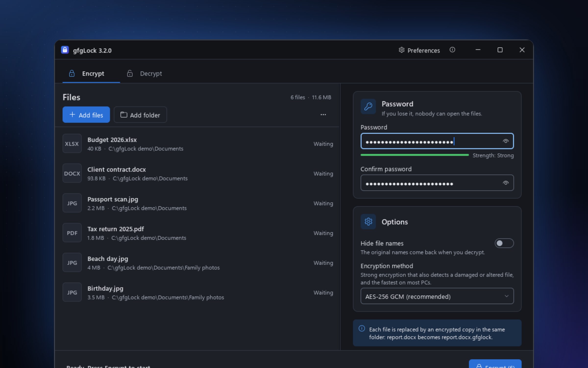This screenshot has width=588, height=368.
Task: Click the Waiting status of Birthday.jpg
Action: tap(323, 292)
